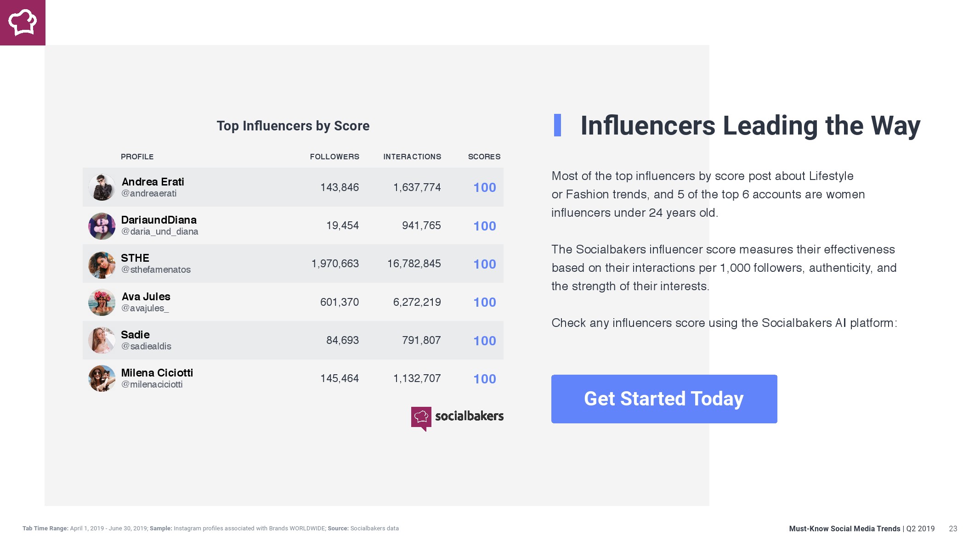Click the blue accent bar beside the heading
980x551 pixels.
click(557, 125)
